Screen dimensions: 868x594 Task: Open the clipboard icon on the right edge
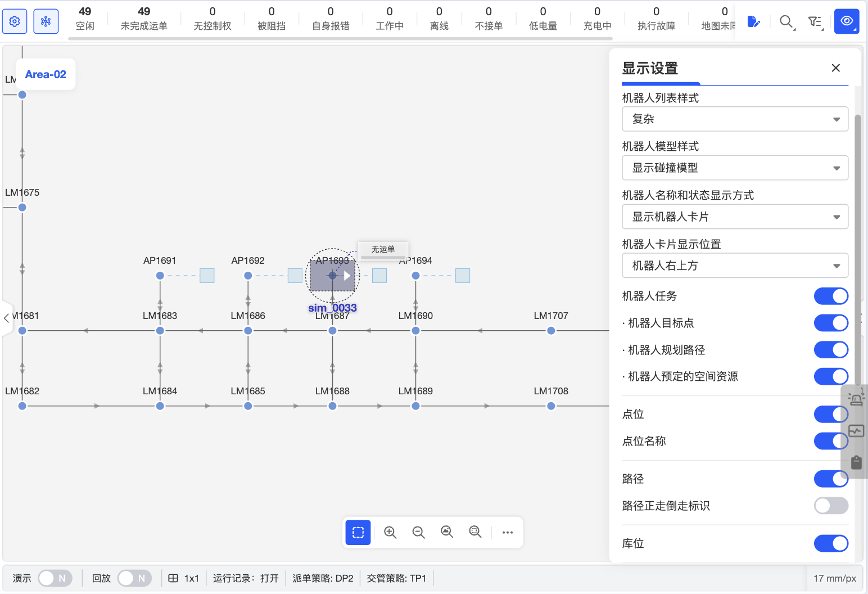click(857, 462)
